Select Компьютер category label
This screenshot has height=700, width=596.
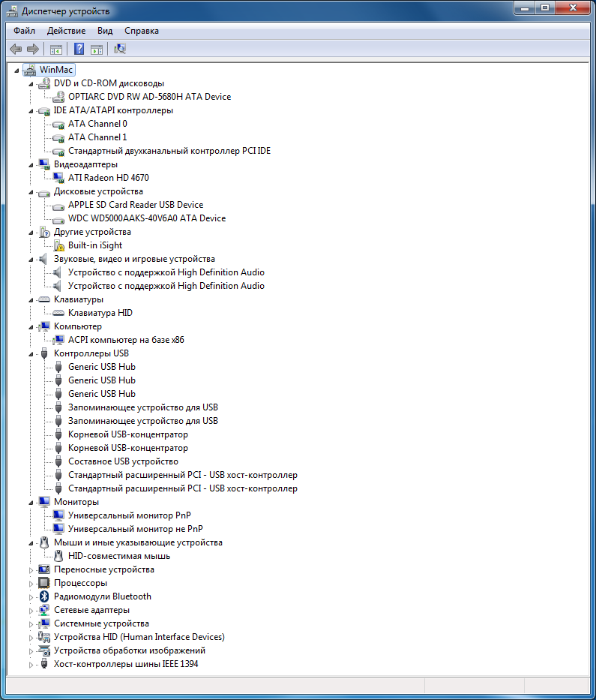coord(78,326)
